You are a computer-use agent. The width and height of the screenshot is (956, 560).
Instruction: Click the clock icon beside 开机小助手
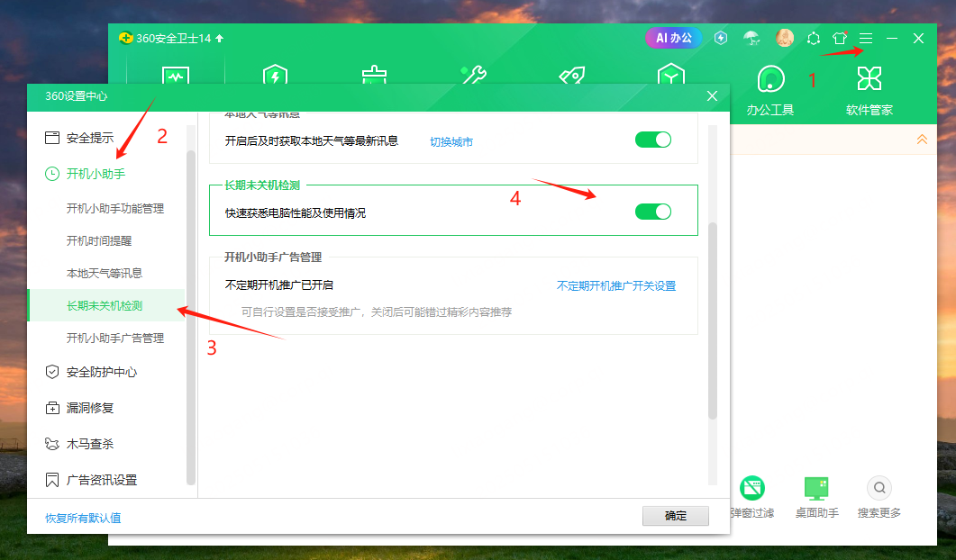(x=52, y=174)
